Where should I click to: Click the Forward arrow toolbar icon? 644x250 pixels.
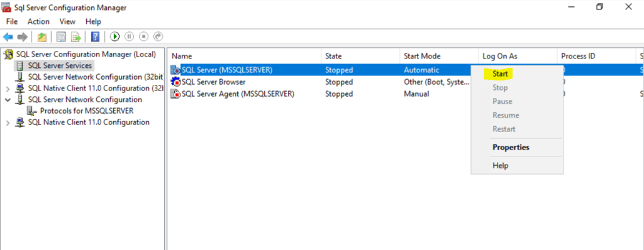(22, 37)
